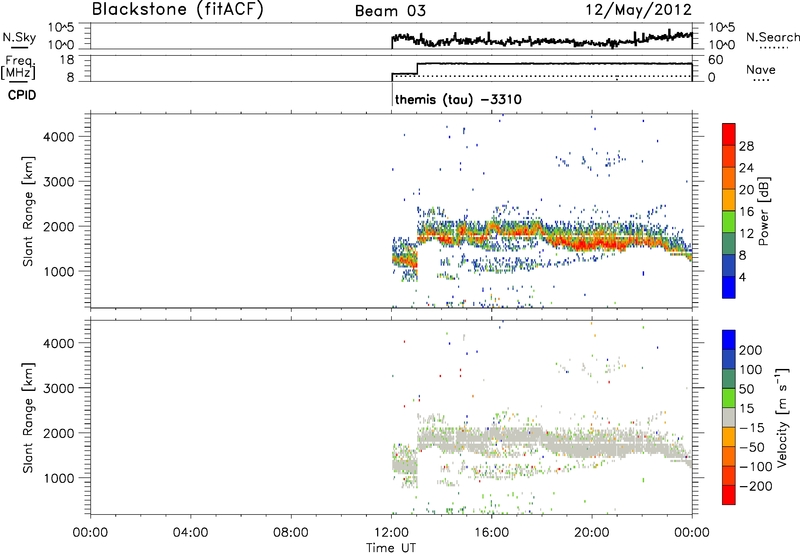
Task: Pick the red top segment of the Power colorbar
Action: pyautogui.click(x=729, y=134)
